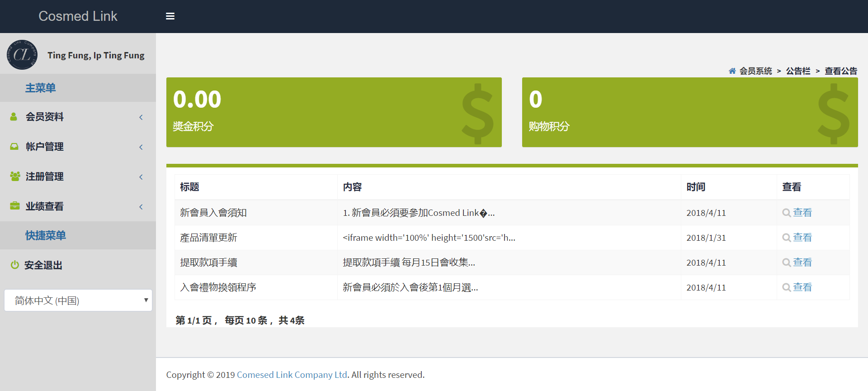Click the 注册管理 users icon

click(x=15, y=176)
